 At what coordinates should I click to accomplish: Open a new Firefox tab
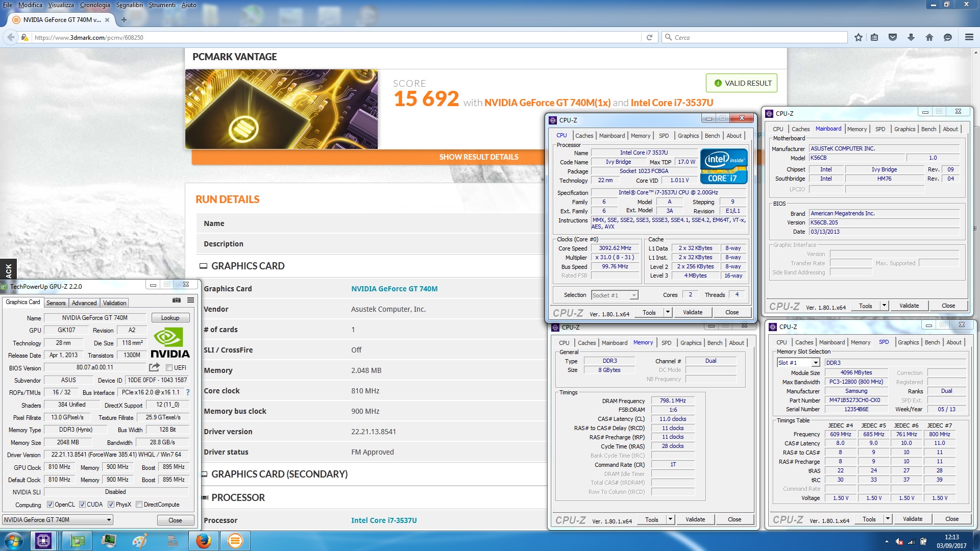(124, 20)
